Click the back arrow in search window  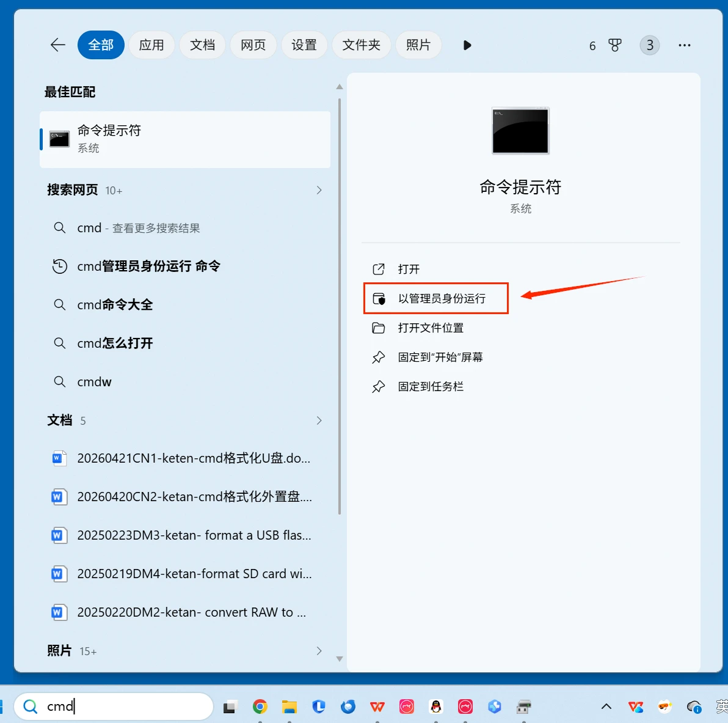pyautogui.click(x=57, y=45)
